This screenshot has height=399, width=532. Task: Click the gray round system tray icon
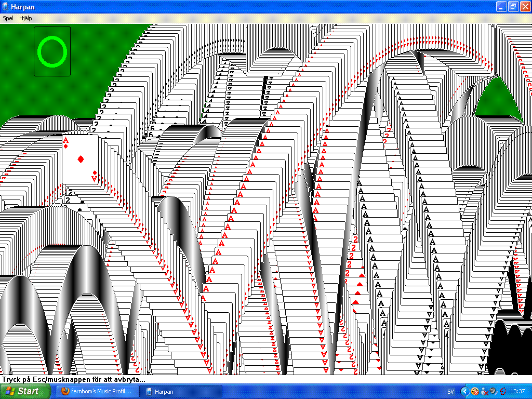[493, 391]
